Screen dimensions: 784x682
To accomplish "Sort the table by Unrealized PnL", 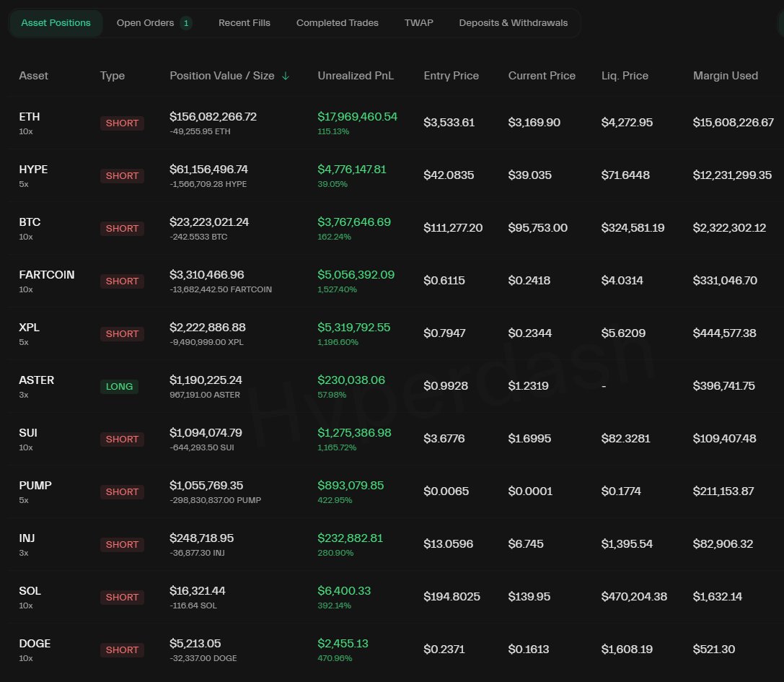I will tap(356, 75).
